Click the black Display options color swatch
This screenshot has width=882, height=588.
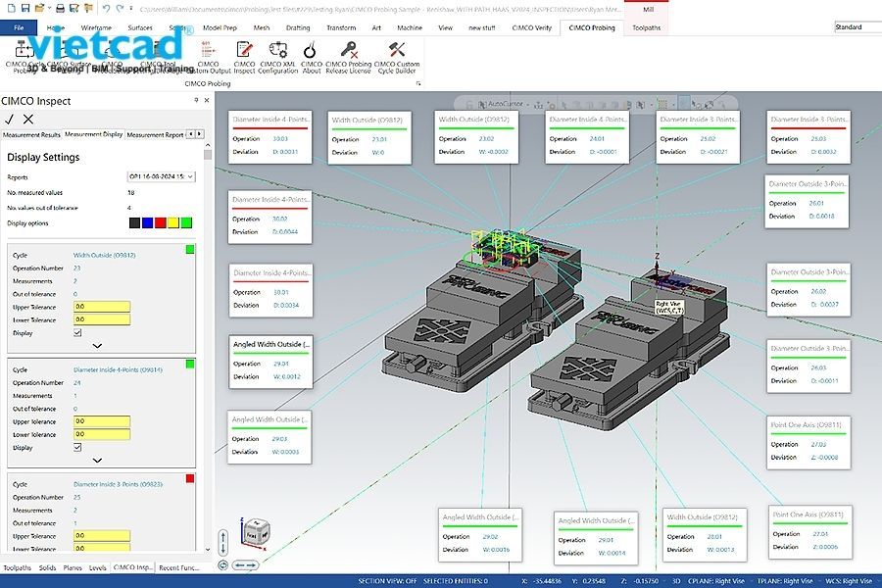point(134,222)
